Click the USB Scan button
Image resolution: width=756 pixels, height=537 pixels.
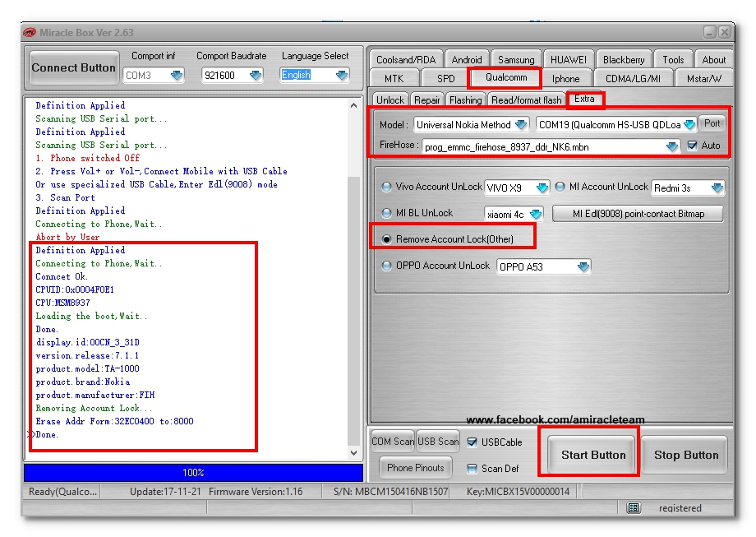(x=438, y=442)
